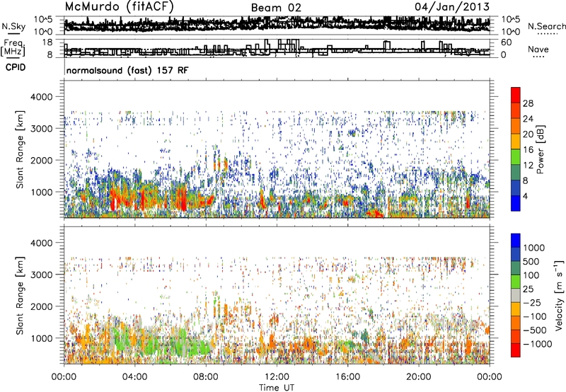Image resolution: width=566 pixels, height=392 pixels.
Task: Click '4000' tick on power panel axis
Action: click(42, 97)
